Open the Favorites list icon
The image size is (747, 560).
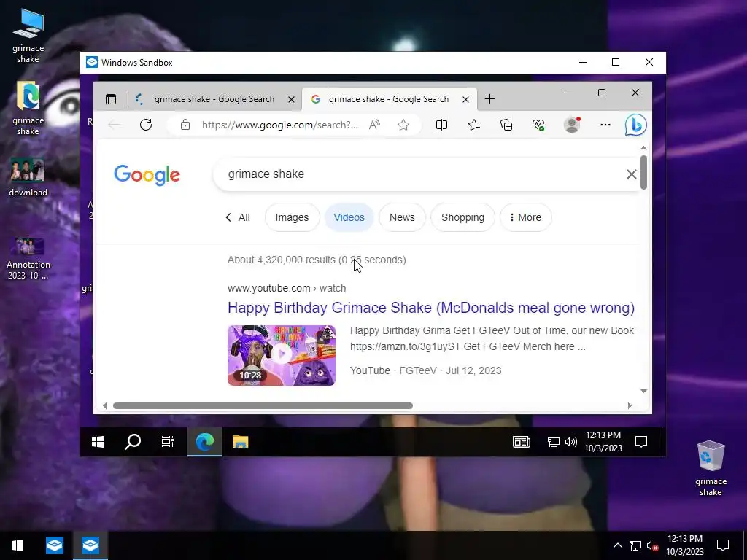(x=474, y=125)
